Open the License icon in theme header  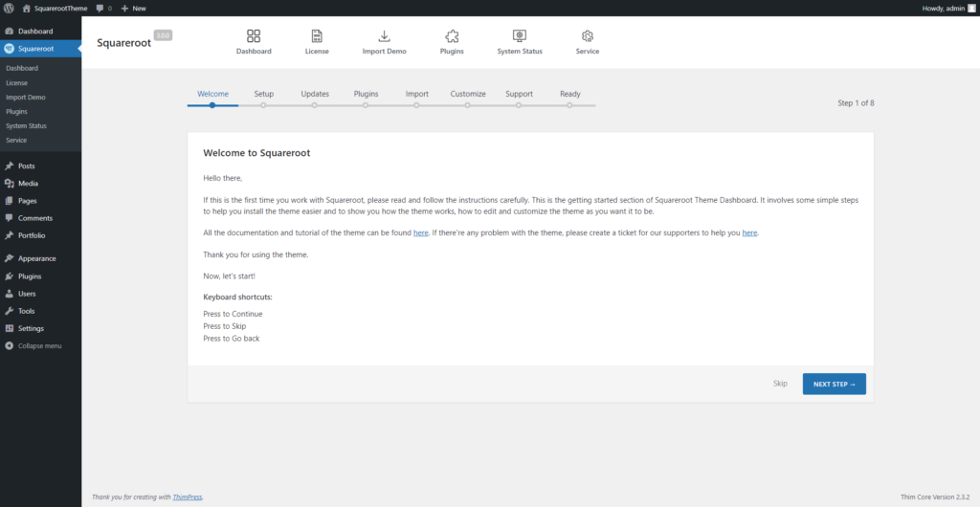click(x=317, y=35)
